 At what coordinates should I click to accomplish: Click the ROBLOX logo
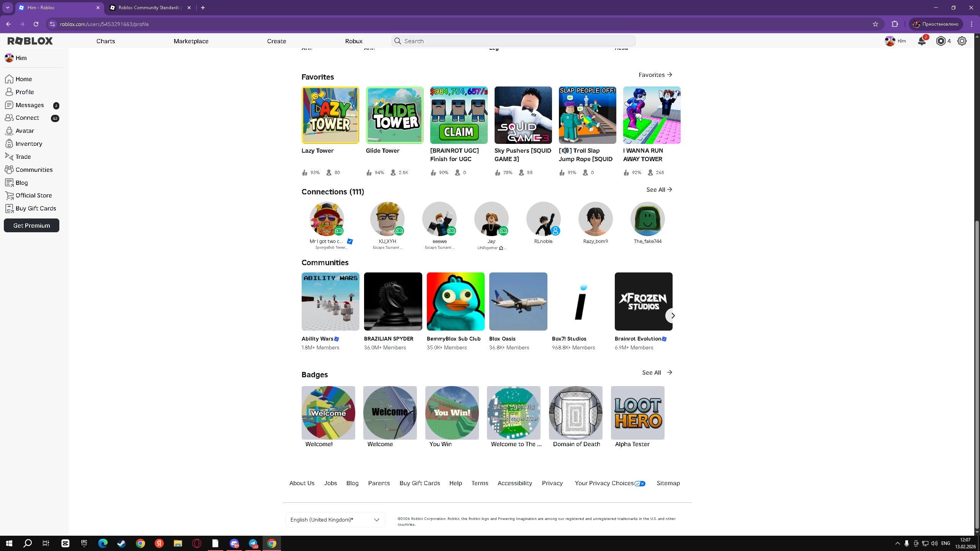(x=30, y=41)
